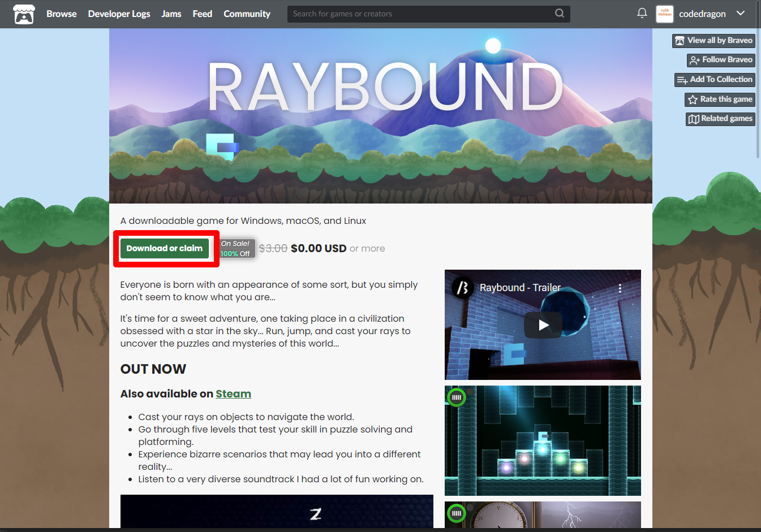Open the glowing blocks level screenshot
This screenshot has width=761, height=532.
[x=543, y=440]
